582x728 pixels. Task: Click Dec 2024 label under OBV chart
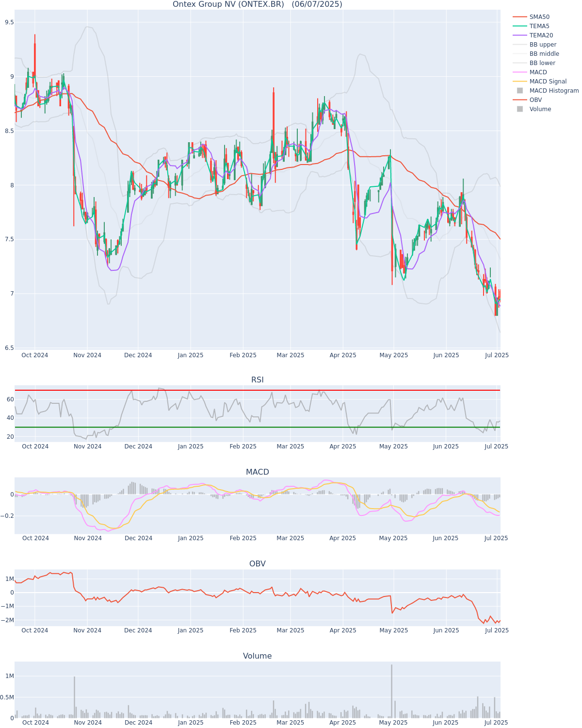pos(138,630)
